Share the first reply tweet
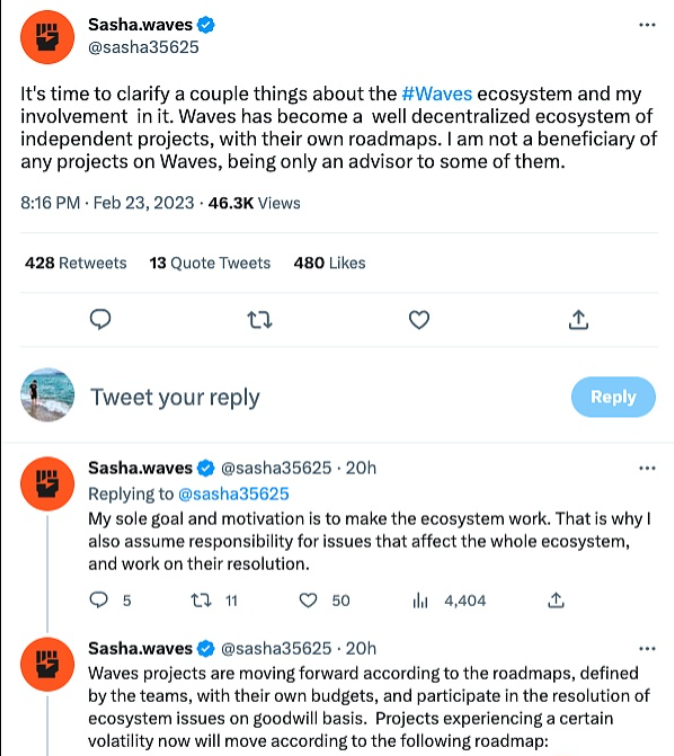This screenshot has width=674, height=756. click(557, 600)
